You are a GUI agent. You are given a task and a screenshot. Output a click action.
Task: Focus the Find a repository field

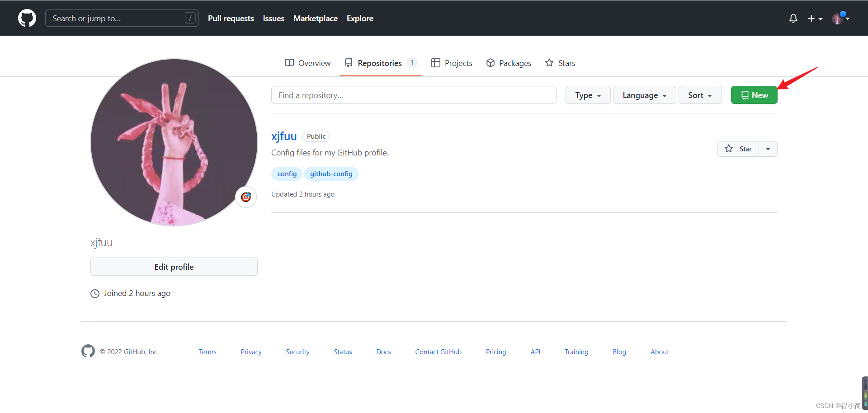414,95
